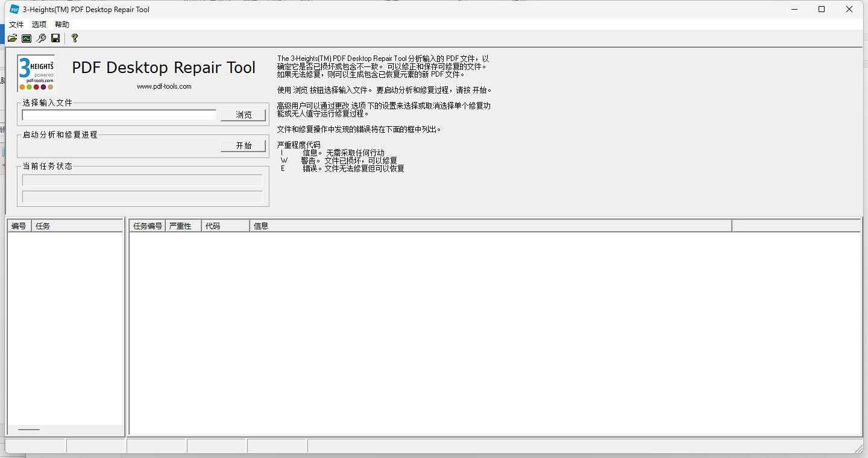The height and width of the screenshot is (458, 868).
Task: Click the task list horizontal scrollbar thumb
Action: pos(29,430)
